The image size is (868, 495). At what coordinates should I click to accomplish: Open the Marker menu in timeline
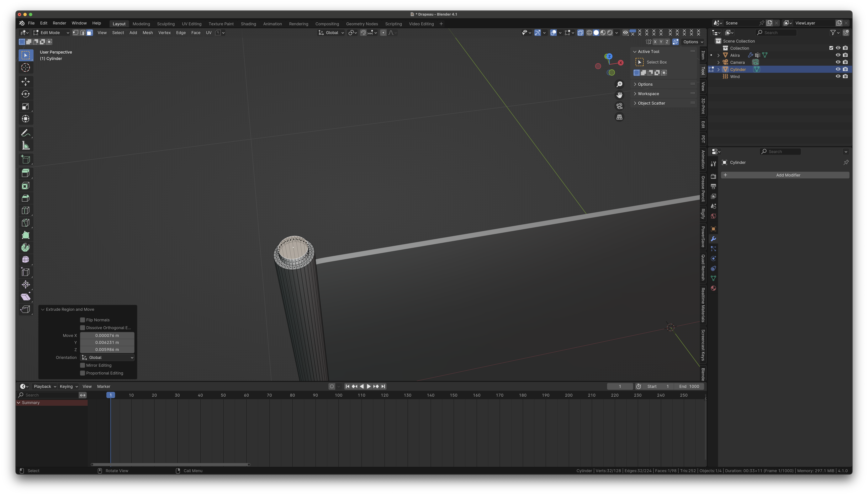tap(104, 386)
